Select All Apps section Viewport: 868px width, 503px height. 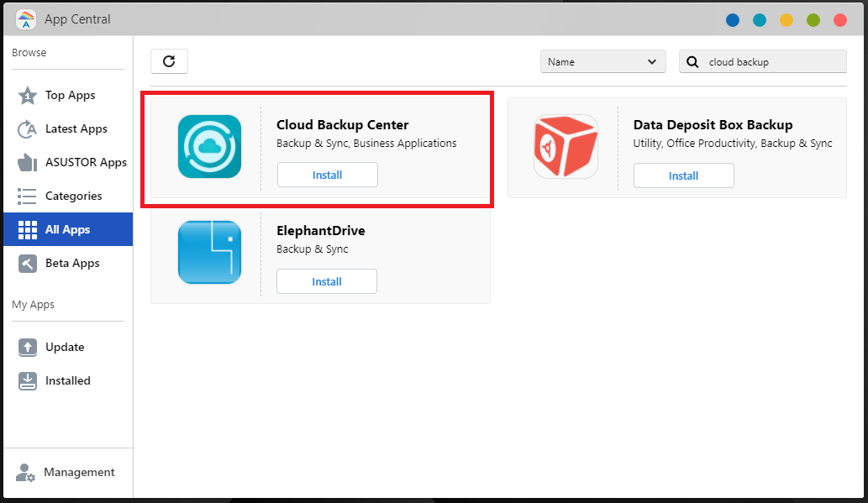click(x=68, y=229)
